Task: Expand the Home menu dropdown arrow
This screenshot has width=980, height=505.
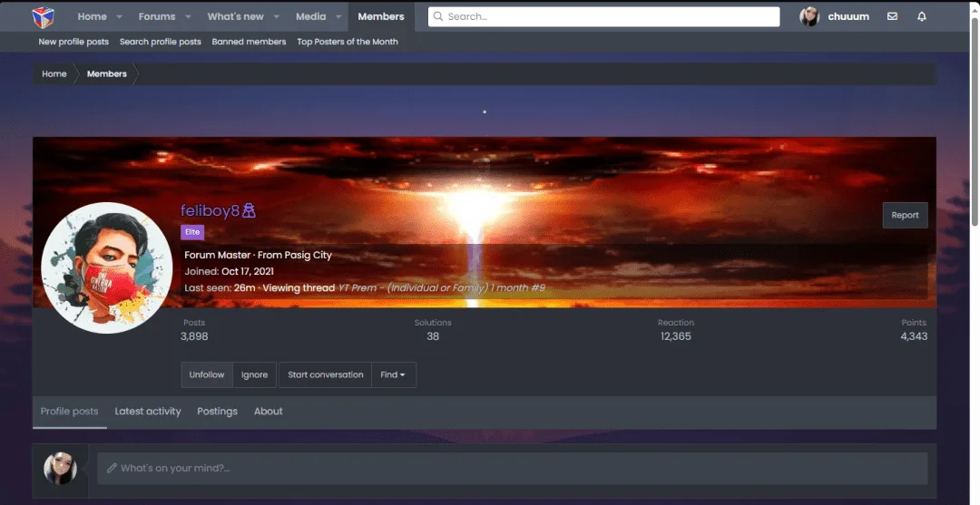Action: coord(120,17)
